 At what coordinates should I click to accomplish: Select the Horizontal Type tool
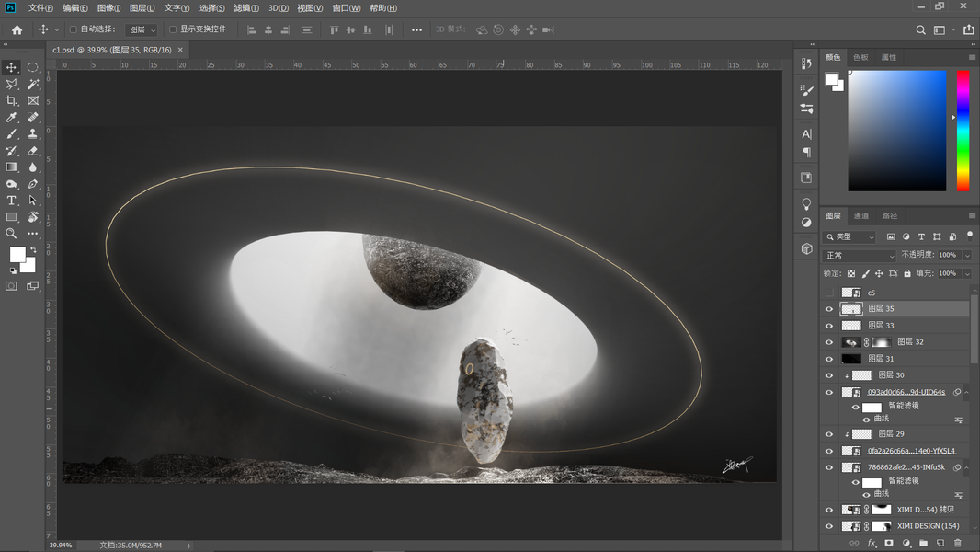11,200
